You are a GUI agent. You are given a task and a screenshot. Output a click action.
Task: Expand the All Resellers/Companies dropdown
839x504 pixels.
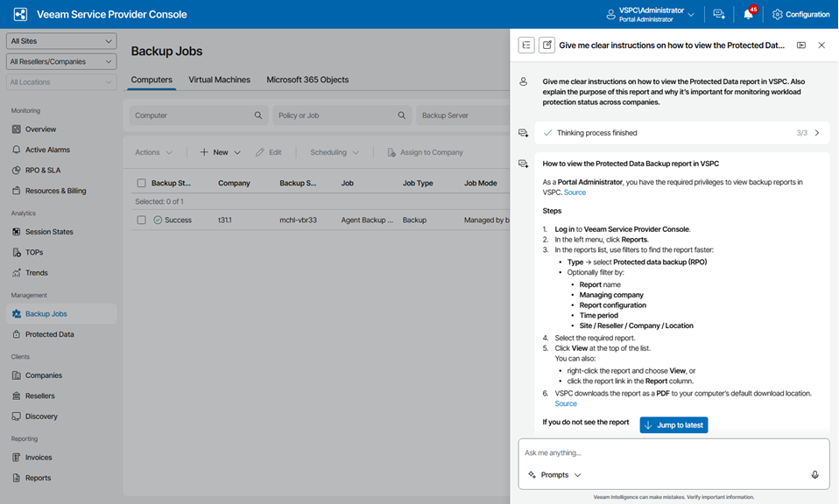coord(61,61)
